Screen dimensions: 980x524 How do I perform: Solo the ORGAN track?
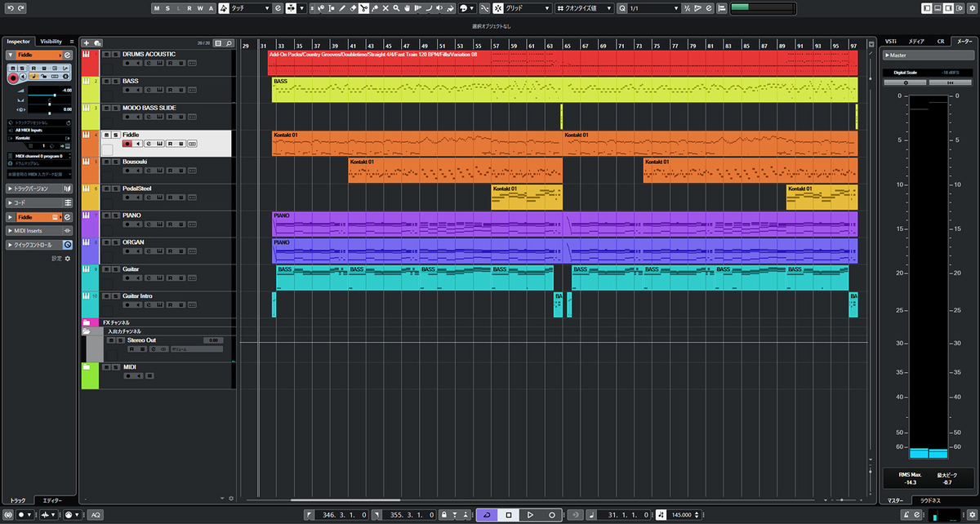pos(114,242)
